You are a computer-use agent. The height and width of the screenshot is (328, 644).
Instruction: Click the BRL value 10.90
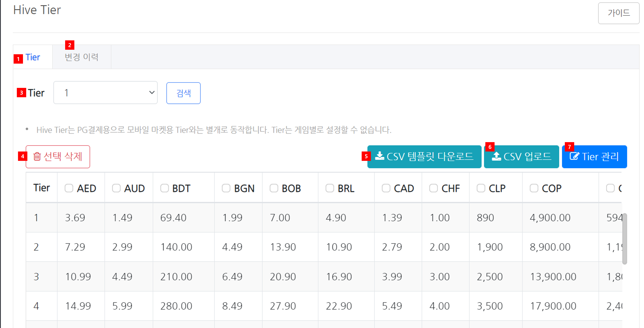(x=339, y=247)
